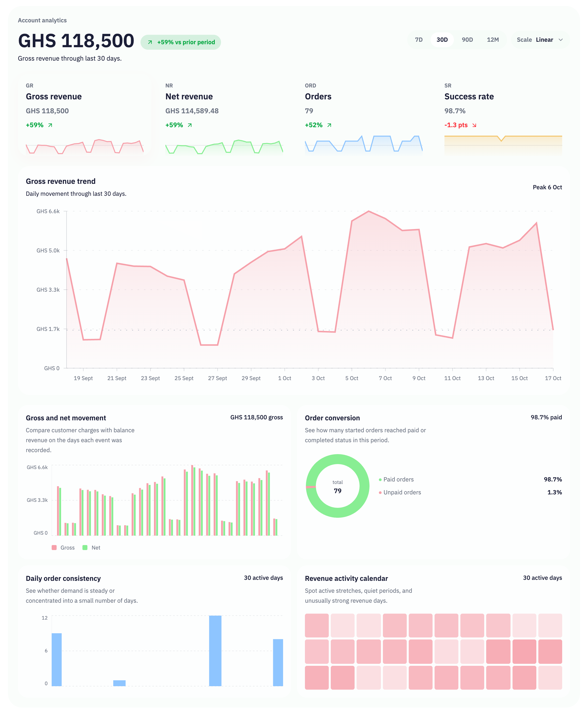Click the Unpaid orders legend dot
Image resolution: width=588 pixels, height=713 pixels.
click(380, 492)
